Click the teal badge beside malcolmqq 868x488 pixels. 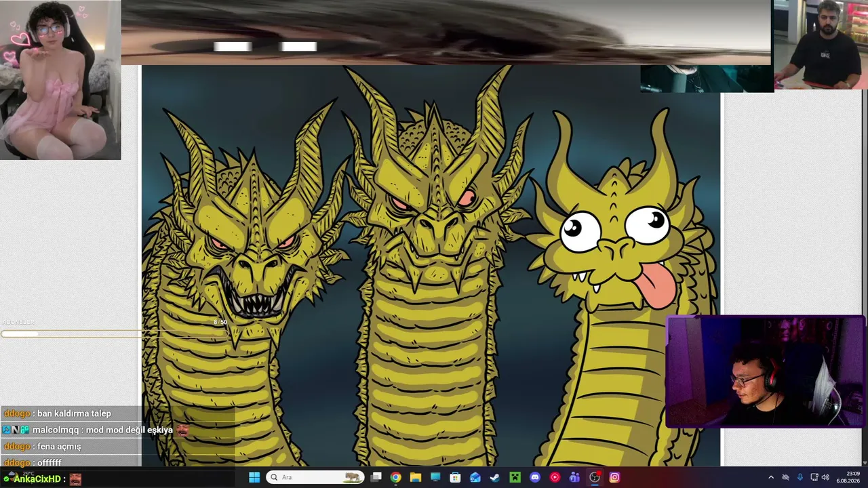click(x=23, y=430)
